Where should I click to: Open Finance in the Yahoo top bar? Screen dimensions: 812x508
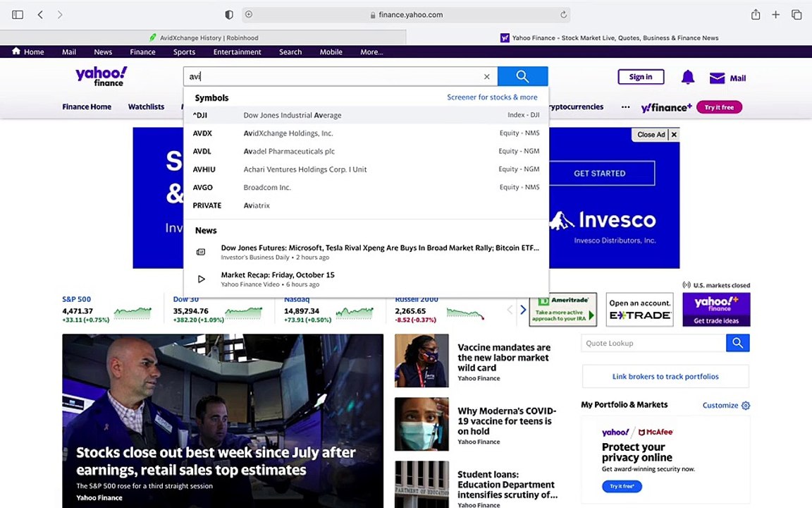(x=142, y=52)
